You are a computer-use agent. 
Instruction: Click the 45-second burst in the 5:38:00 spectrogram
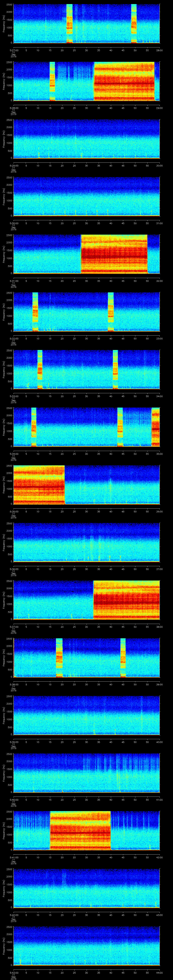tap(123, 657)
